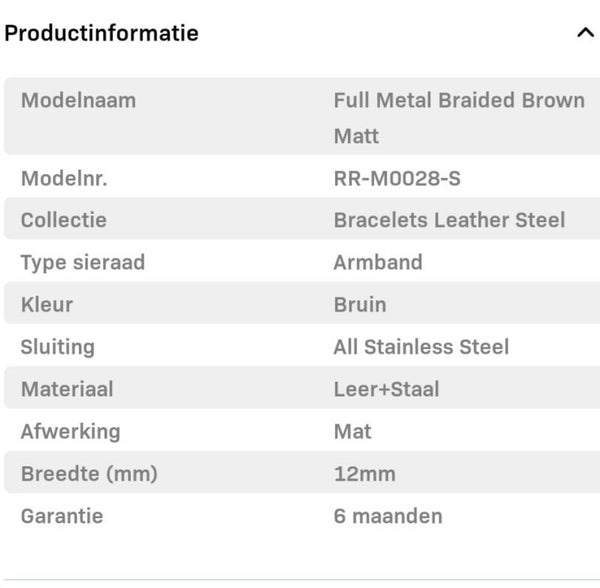Select the Bracelets Leather Steel value
Viewport: 600px width, 588px height.
449,220
